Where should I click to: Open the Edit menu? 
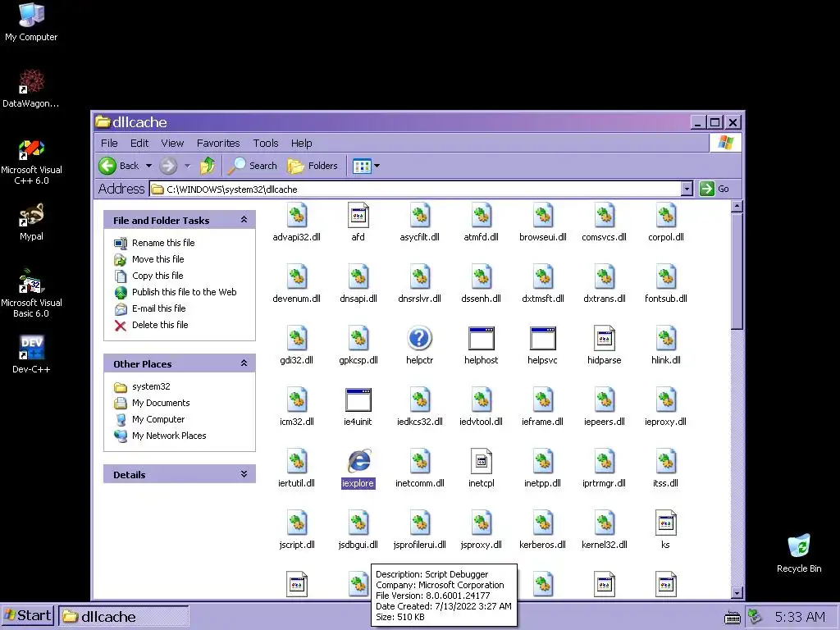(x=139, y=143)
